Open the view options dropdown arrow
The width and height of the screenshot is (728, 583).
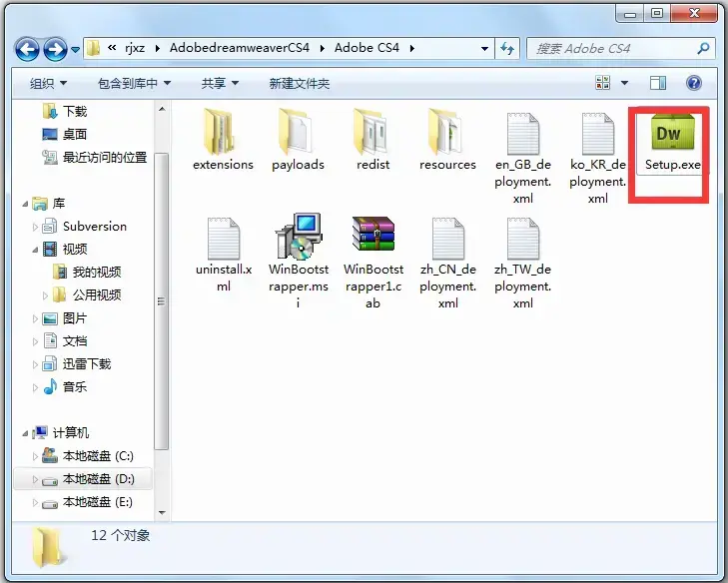pyautogui.click(x=624, y=83)
